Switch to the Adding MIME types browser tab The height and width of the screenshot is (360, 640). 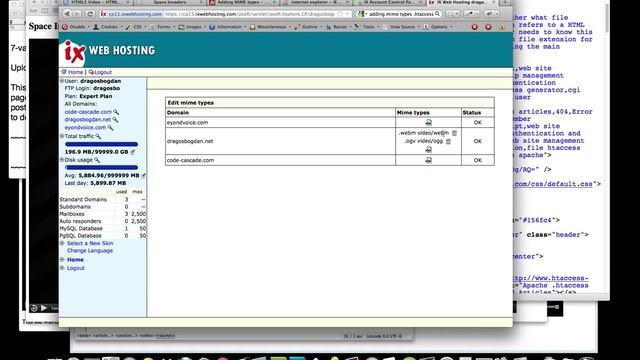(243, 2)
